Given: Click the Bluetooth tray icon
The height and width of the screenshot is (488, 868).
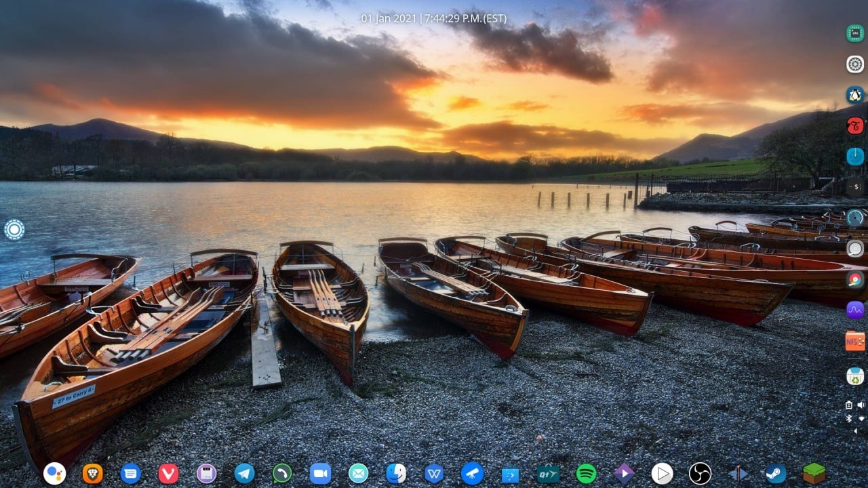Looking at the screenshot, I should pos(849,418).
